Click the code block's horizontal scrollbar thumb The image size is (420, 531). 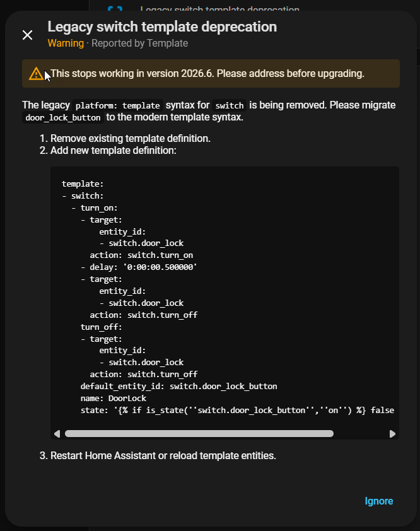coord(199,434)
